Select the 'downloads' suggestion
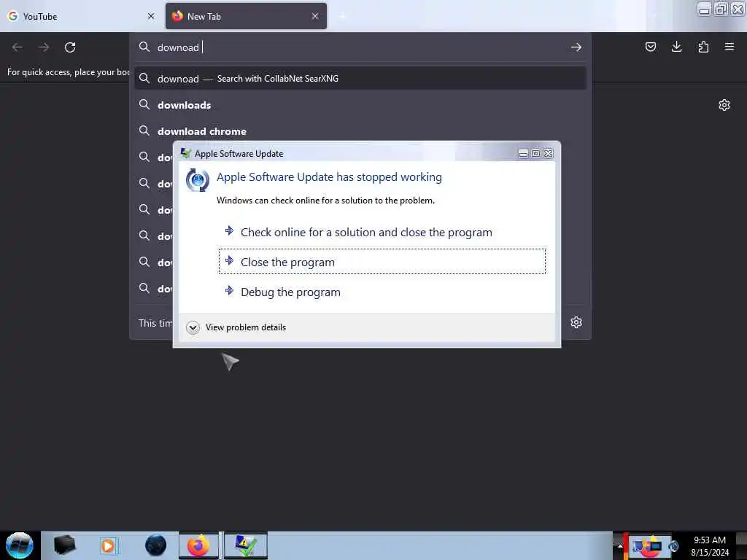The image size is (747, 560). 360,105
